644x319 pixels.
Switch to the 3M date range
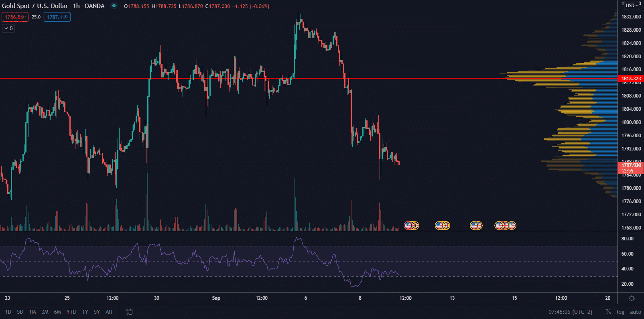coord(45,312)
